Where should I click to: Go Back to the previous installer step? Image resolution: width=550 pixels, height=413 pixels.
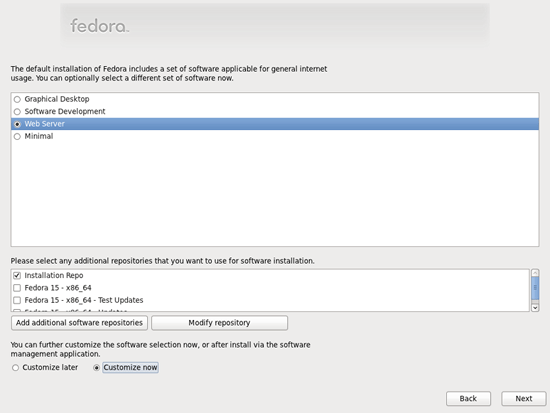coord(468,399)
